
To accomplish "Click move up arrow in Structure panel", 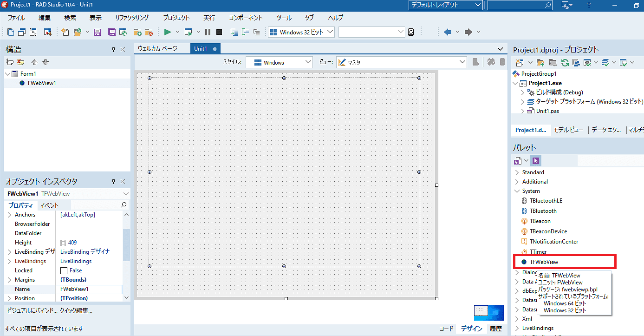I will 35,62.
